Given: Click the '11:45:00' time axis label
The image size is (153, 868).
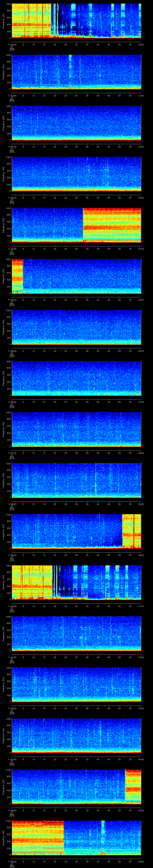Looking at the screenshot, I should (12, 862).
